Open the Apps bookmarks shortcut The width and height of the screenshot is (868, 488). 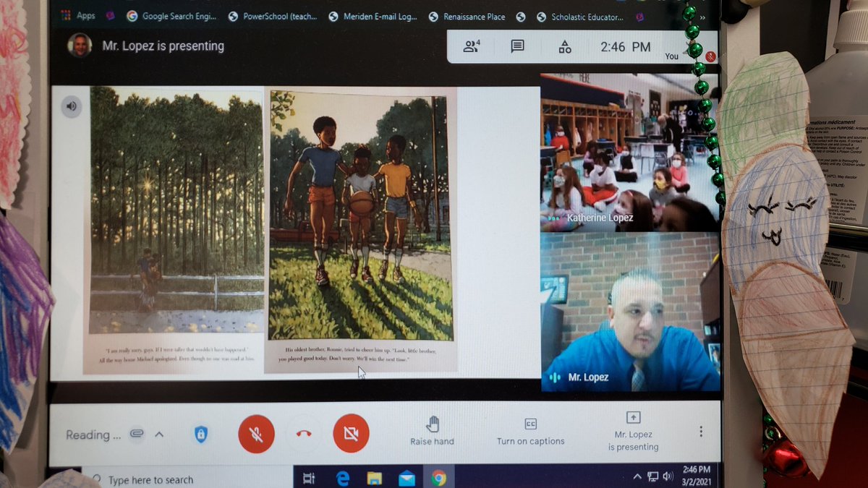(78, 15)
